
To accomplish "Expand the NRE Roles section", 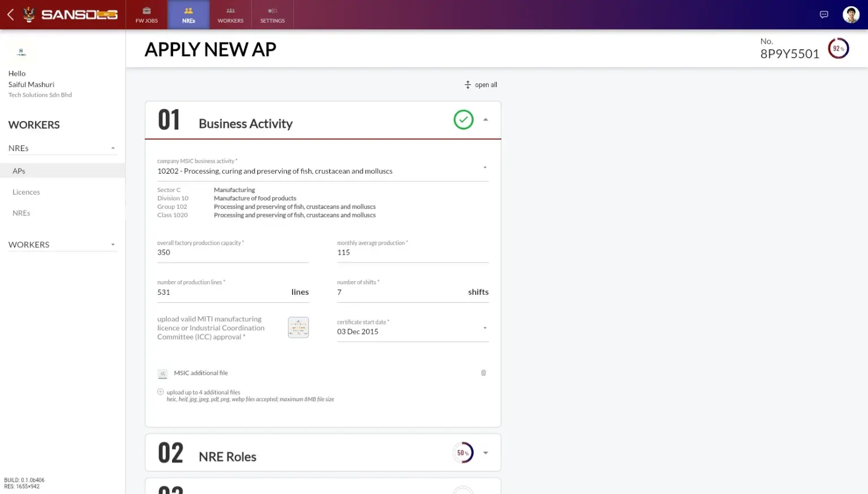I will [485, 453].
